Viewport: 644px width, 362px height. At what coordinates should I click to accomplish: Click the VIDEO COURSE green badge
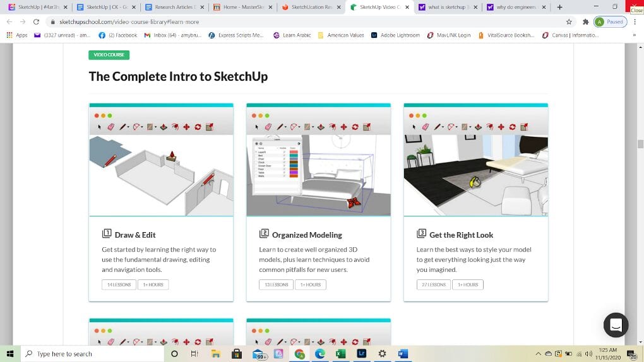(x=109, y=55)
